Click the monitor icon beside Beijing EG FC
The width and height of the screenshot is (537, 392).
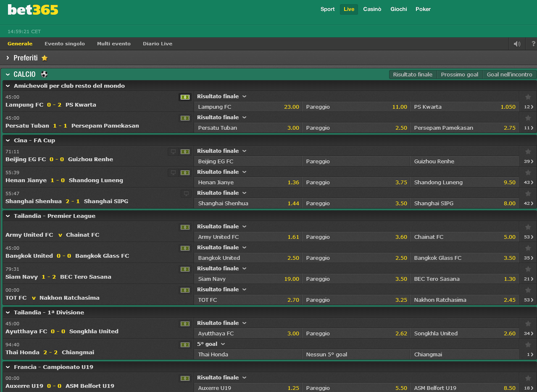(173, 152)
